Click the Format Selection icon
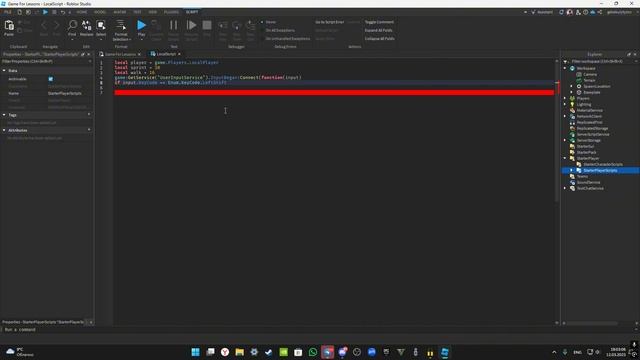 pos(121,25)
